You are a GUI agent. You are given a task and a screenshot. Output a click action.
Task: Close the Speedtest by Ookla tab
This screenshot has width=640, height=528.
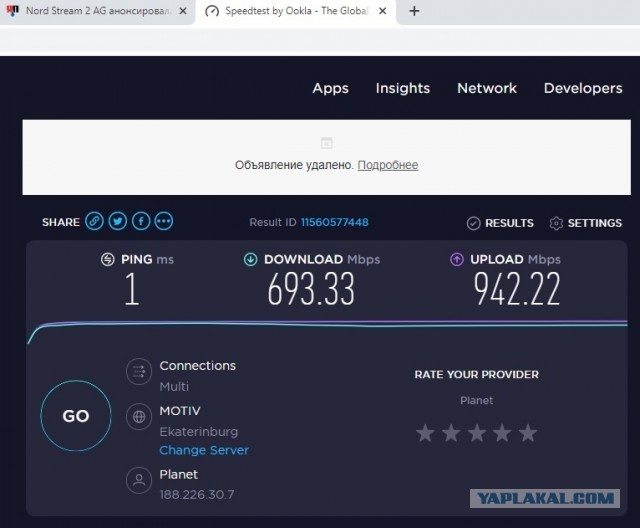[x=382, y=11]
